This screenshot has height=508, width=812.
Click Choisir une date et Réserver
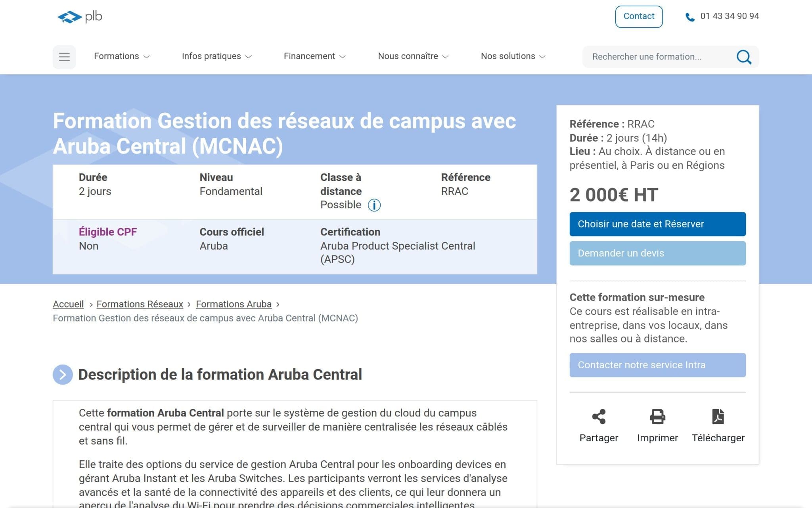tap(657, 224)
